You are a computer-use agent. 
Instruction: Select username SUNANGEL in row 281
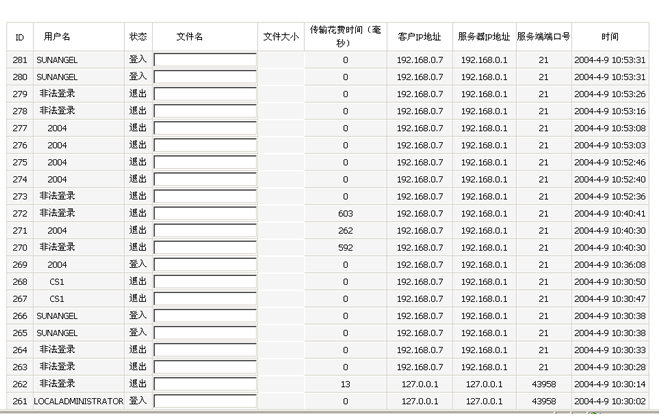57,60
